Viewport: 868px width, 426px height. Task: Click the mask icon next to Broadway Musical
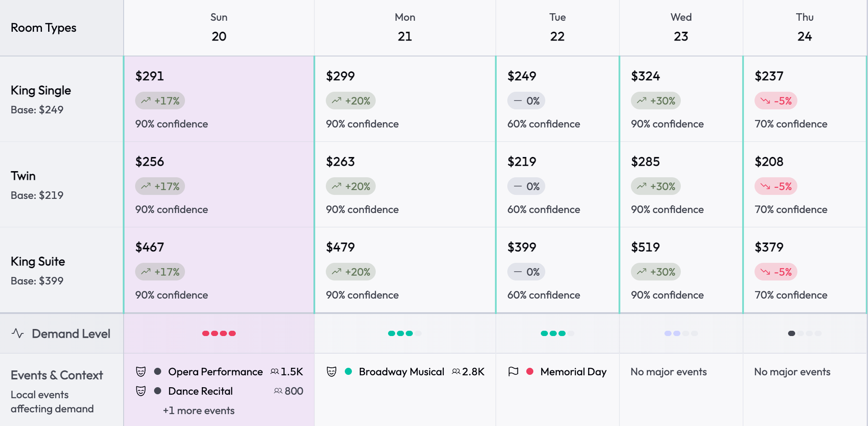coord(332,372)
